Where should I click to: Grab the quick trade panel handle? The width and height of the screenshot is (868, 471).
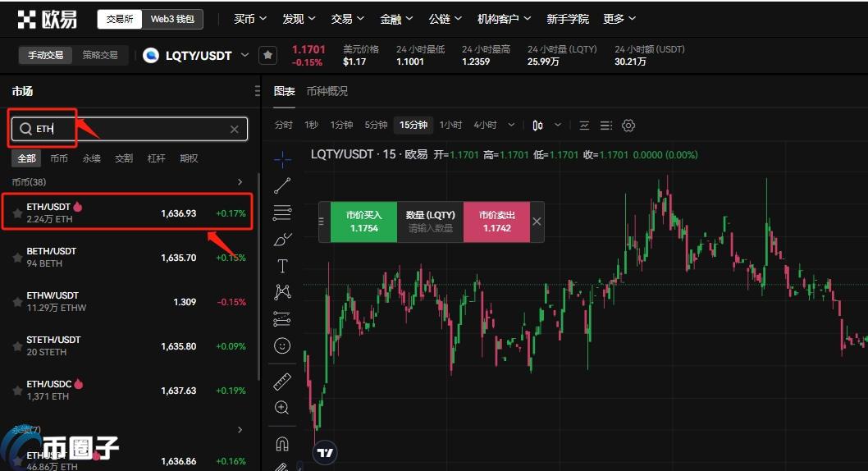(x=321, y=222)
